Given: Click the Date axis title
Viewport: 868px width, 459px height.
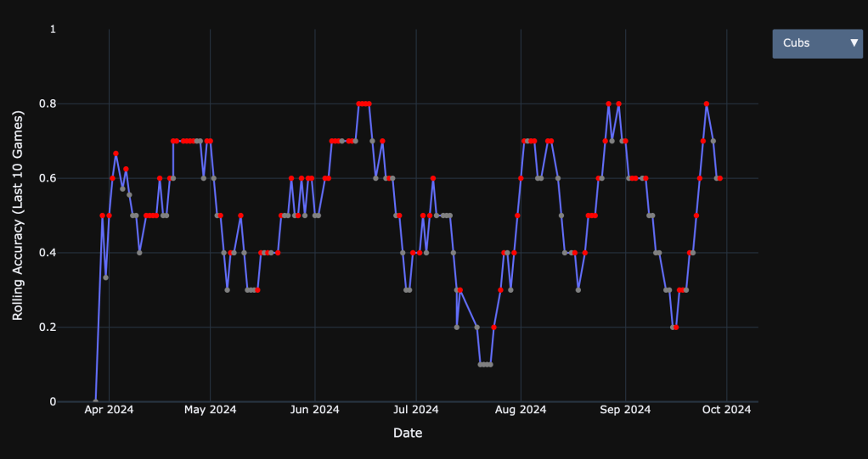Looking at the screenshot, I should pos(408,434).
